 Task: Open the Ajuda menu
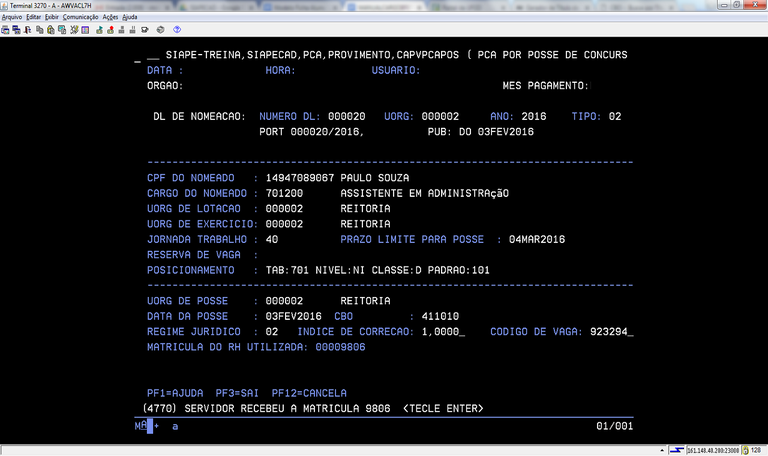pyautogui.click(x=130, y=17)
